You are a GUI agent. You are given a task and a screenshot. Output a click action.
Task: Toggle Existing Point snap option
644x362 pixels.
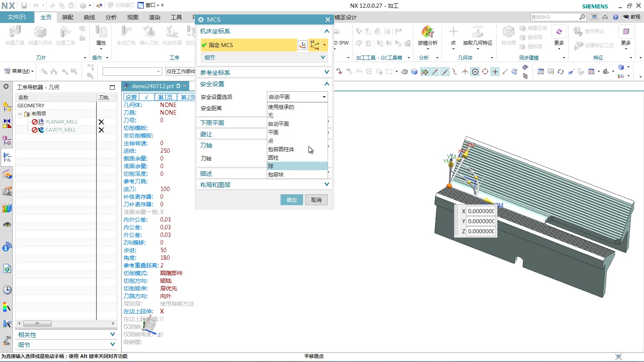[x=495, y=72]
